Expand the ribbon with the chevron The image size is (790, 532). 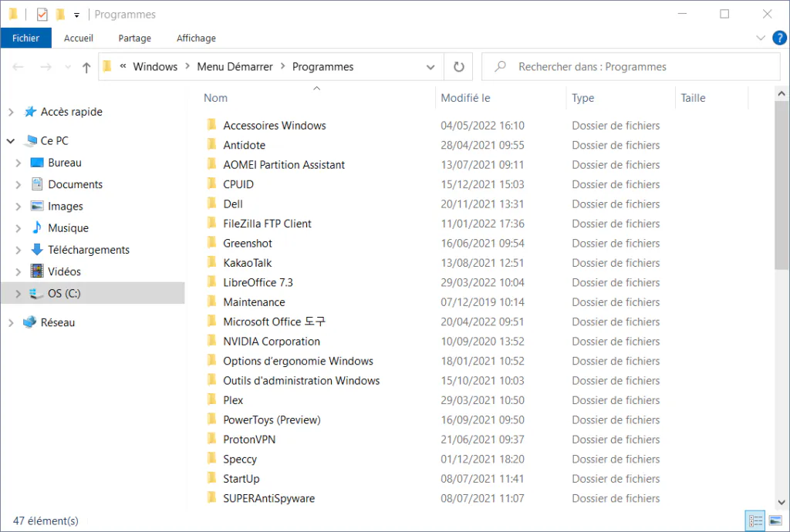click(761, 39)
